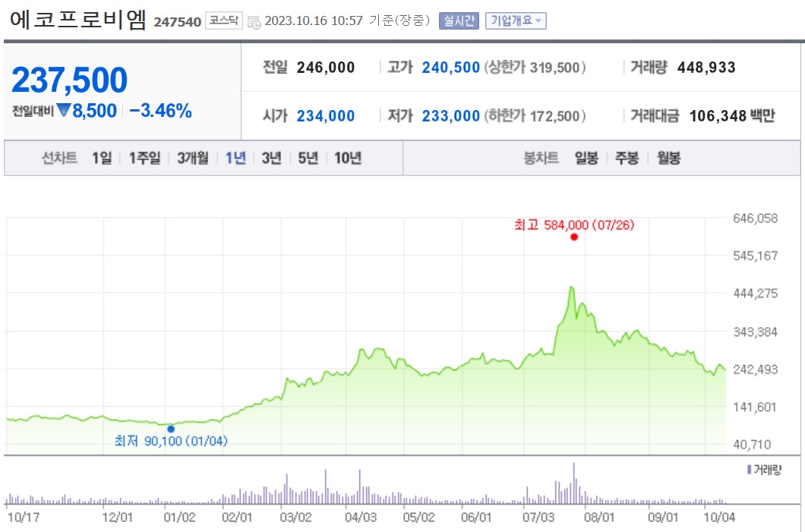Click the x-axis date 05/02

[x=418, y=517]
